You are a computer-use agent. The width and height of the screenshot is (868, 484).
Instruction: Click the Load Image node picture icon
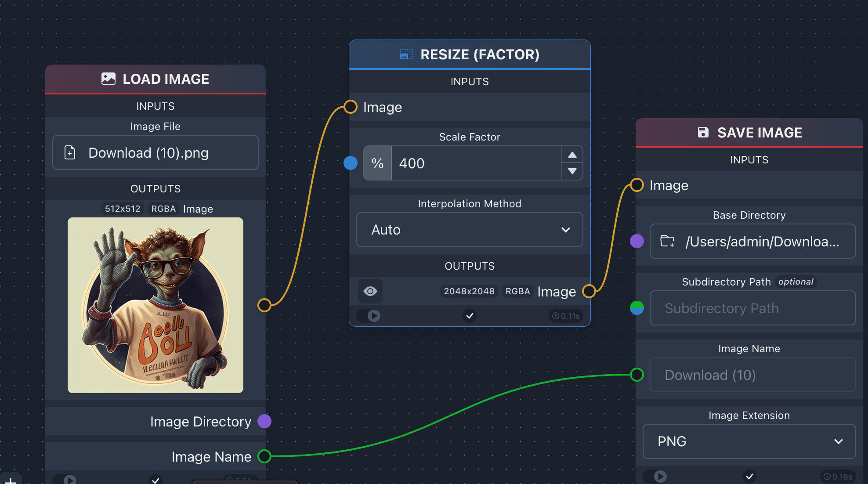(x=108, y=79)
